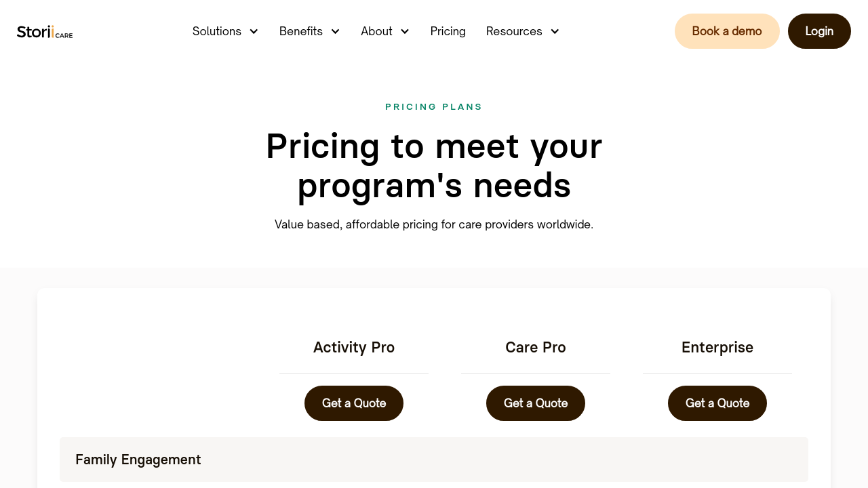Open the Solutions menu

click(x=217, y=31)
